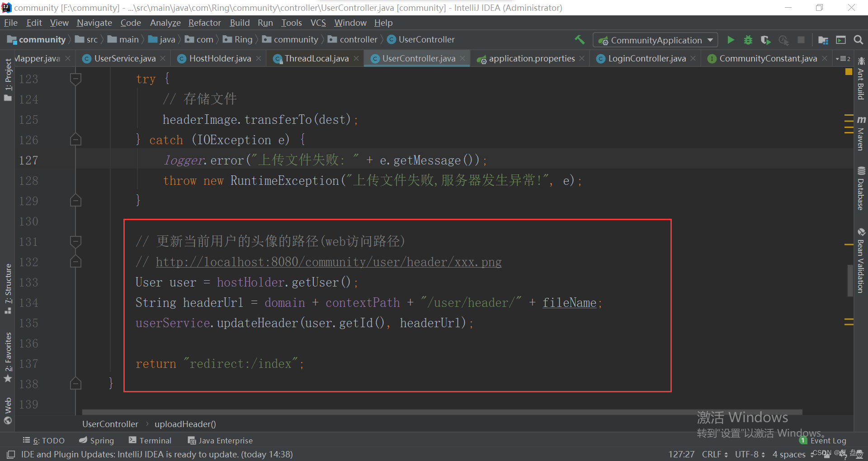This screenshot has width=868, height=461.
Task: Click the community root in navigation bar
Action: click(37, 40)
